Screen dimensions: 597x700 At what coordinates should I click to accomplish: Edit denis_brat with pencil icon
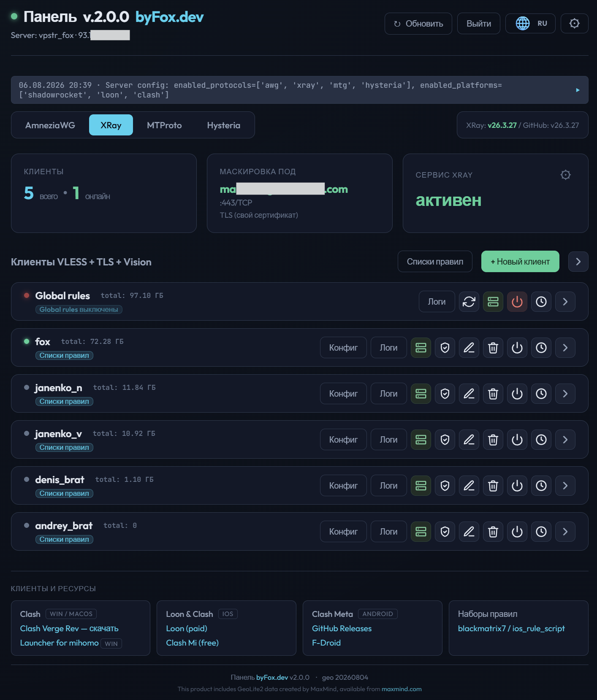(x=469, y=486)
